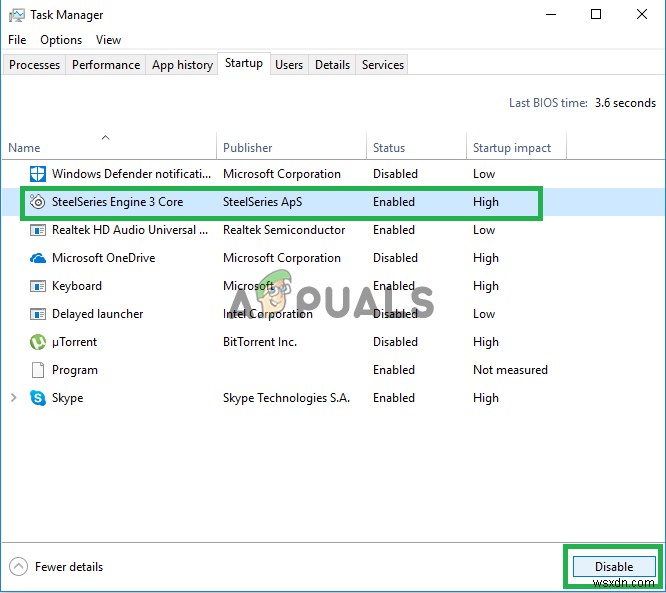Click the Disable button
The image size is (666, 593).
[x=614, y=567]
